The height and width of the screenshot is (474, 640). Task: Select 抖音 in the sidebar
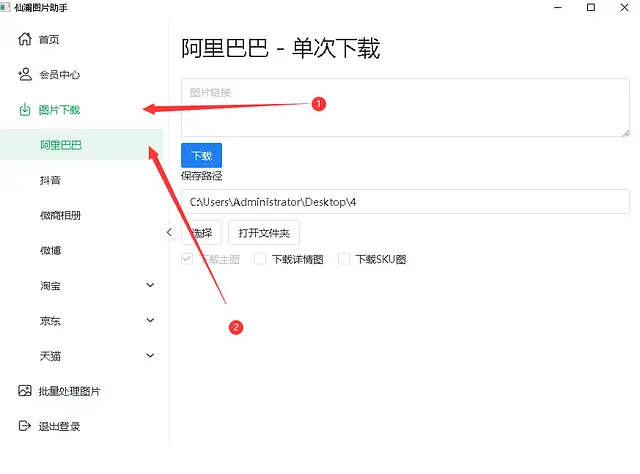[x=82, y=180]
